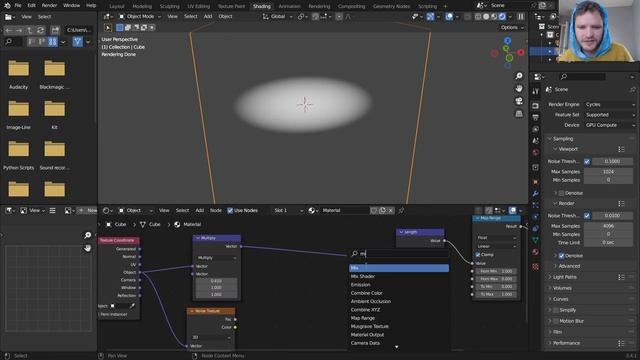Open the Modifiers wrench properties tab
This screenshot has width=640, height=360.
pyautogui.click(x=536, y=193)
